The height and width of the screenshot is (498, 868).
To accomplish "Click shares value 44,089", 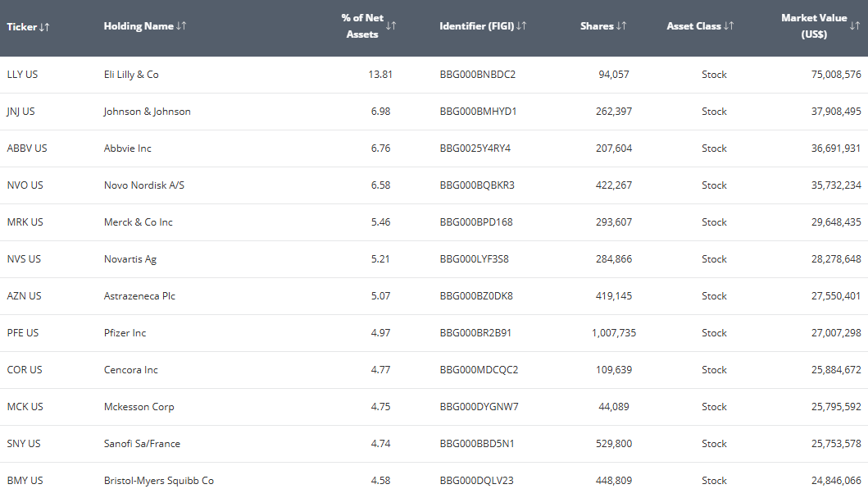I will [x=614, y=407].
